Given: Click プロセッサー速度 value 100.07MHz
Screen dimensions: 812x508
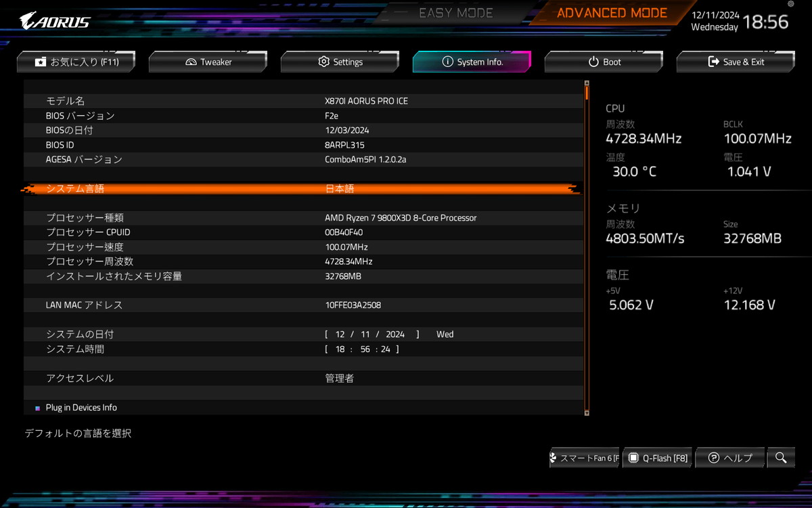Looking at the screenshot, I should point(346,247).
